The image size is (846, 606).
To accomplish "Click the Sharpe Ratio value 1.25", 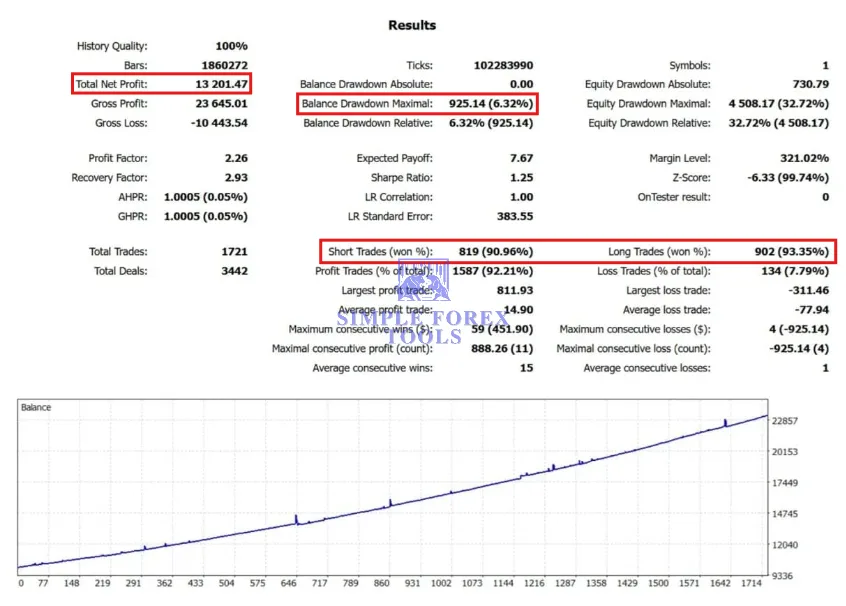I will click(x=522, y=178).
